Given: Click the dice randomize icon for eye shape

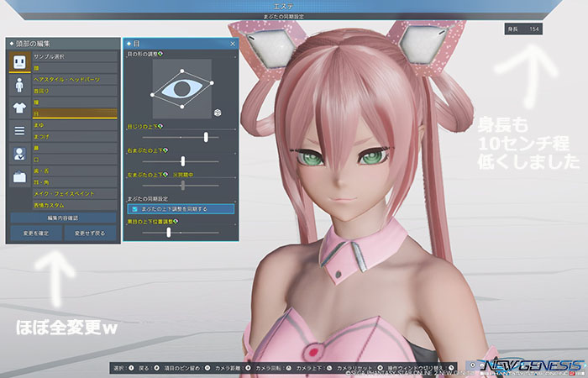Looking at the screenshot, I should [x=218, y=113].
